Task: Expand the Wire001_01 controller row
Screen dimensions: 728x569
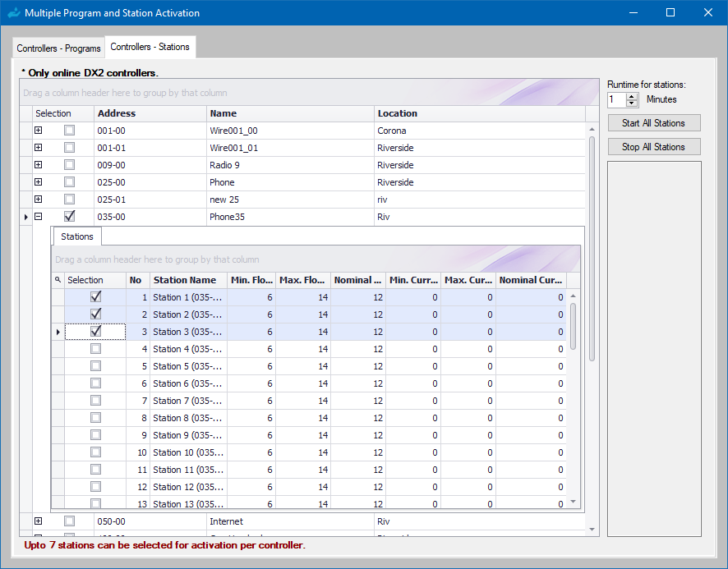Action: click(x=39, y=148)
